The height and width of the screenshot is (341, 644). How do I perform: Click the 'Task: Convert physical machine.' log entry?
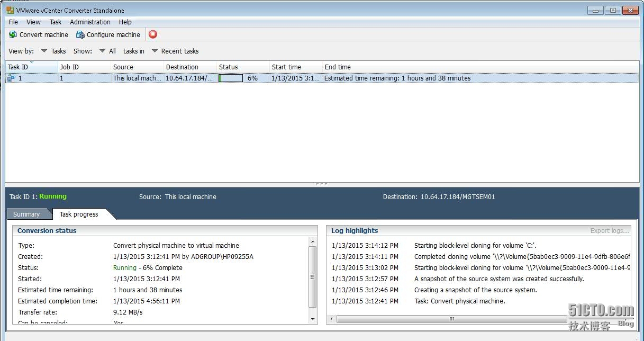click(x=459, y=301)
